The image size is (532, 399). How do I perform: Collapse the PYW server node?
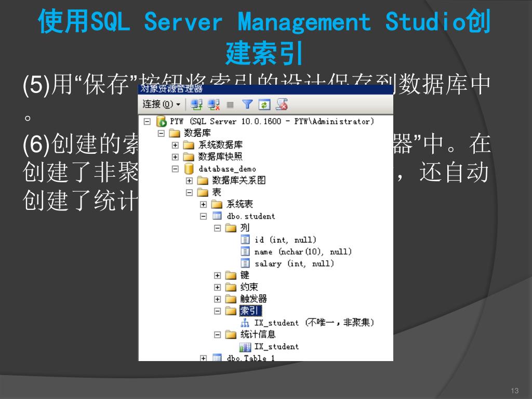coord(147,122)
